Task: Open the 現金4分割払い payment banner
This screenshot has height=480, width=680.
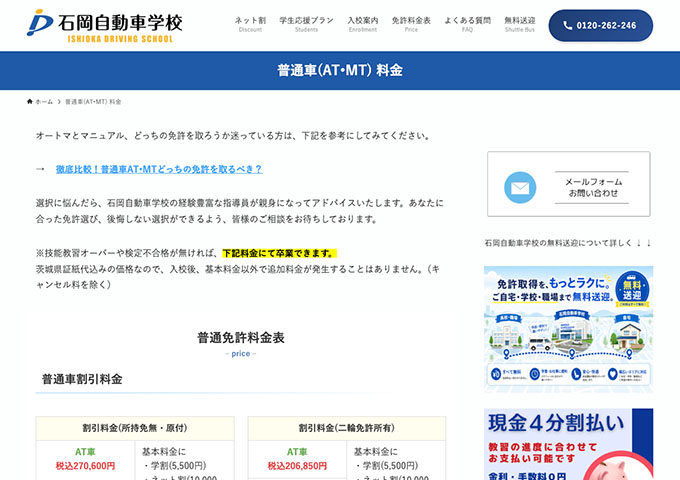Action: [x=569, y=444]
